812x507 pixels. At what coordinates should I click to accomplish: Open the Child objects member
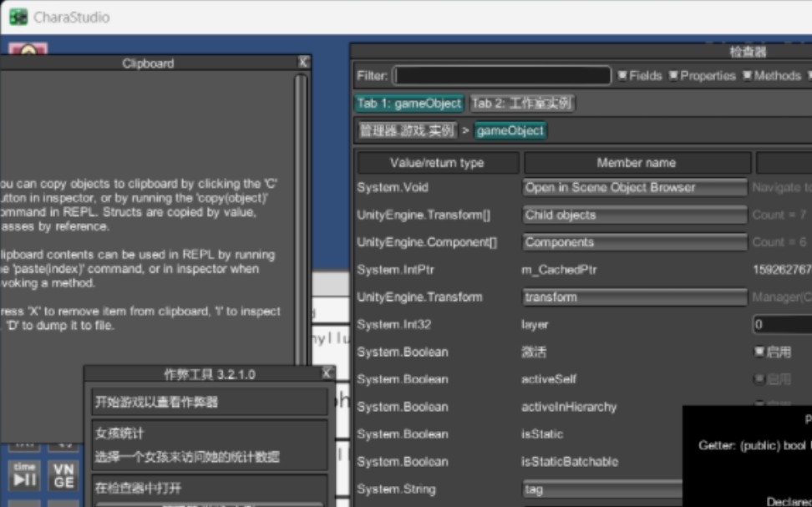tap(634, 215)
